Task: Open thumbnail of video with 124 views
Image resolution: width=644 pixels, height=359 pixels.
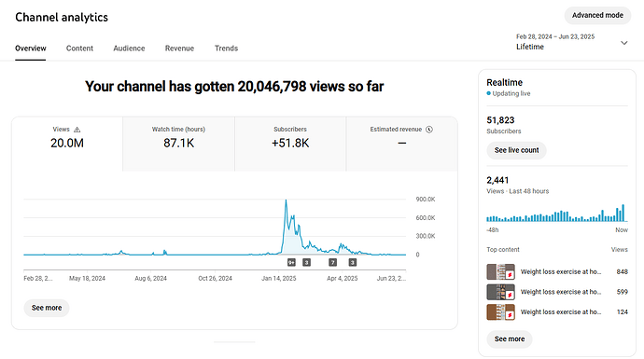Action: (x=500, y=312)
